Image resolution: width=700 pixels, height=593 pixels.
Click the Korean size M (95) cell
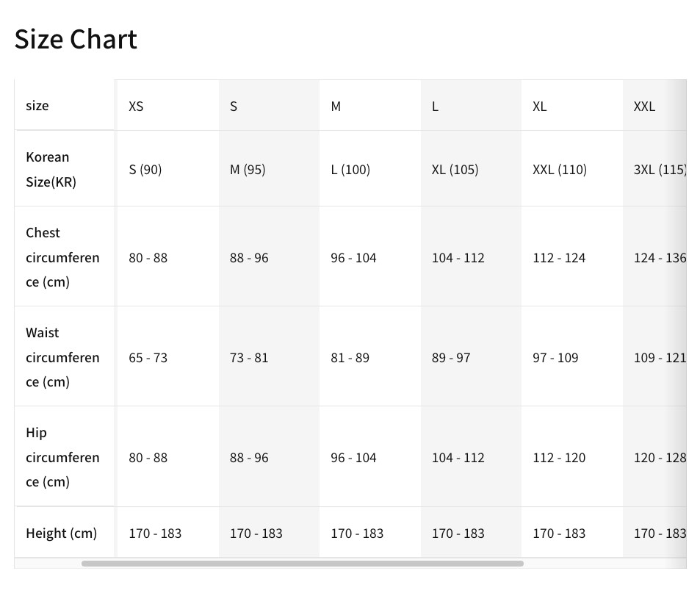[248, 169]
